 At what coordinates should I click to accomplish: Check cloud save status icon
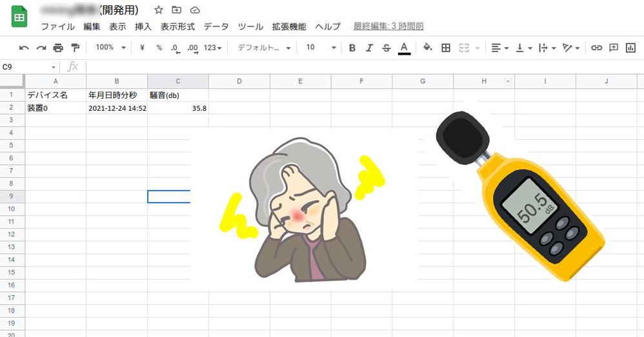pyautogui.click(x=195, y=10)
